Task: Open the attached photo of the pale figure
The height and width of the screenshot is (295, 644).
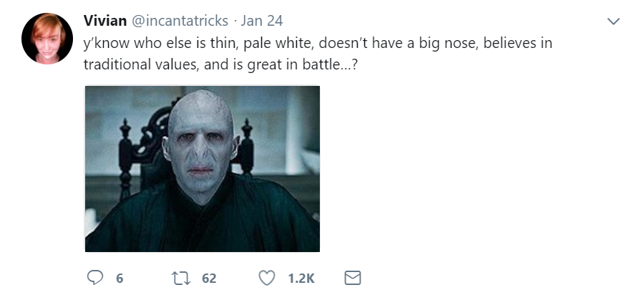Action: [203, 169]
